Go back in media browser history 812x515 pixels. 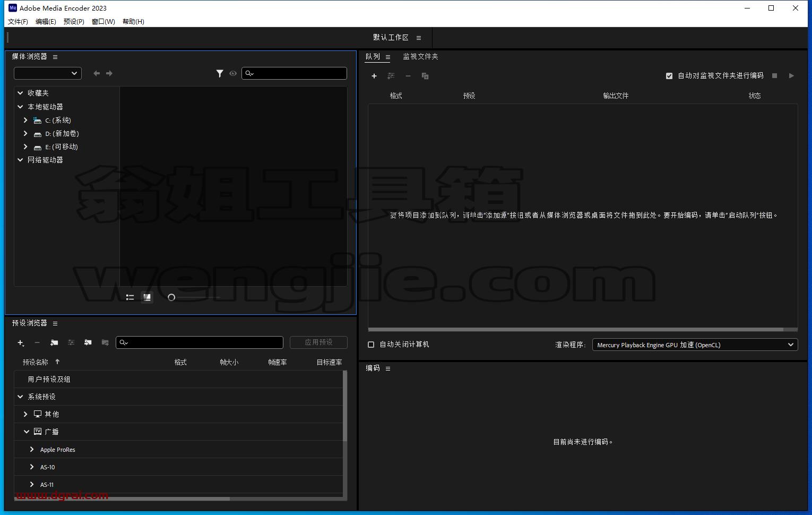click(97, 73)
